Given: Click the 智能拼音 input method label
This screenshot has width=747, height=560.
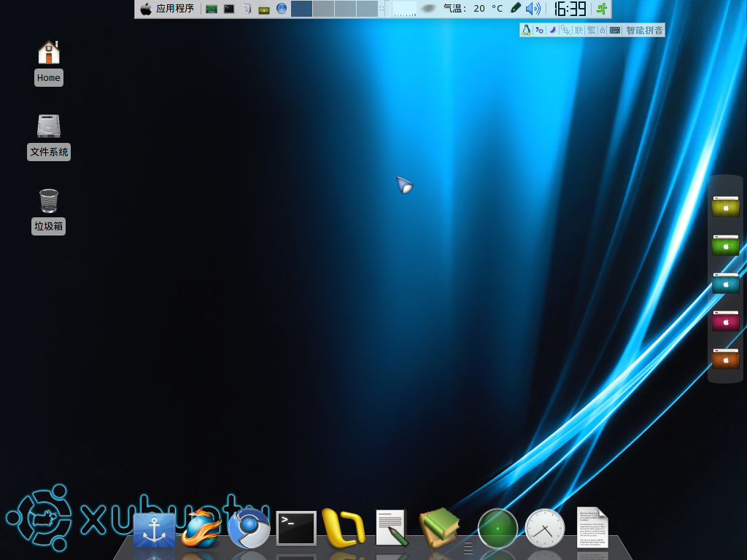Looking at the screenshot, I should (x=644, y=31).
